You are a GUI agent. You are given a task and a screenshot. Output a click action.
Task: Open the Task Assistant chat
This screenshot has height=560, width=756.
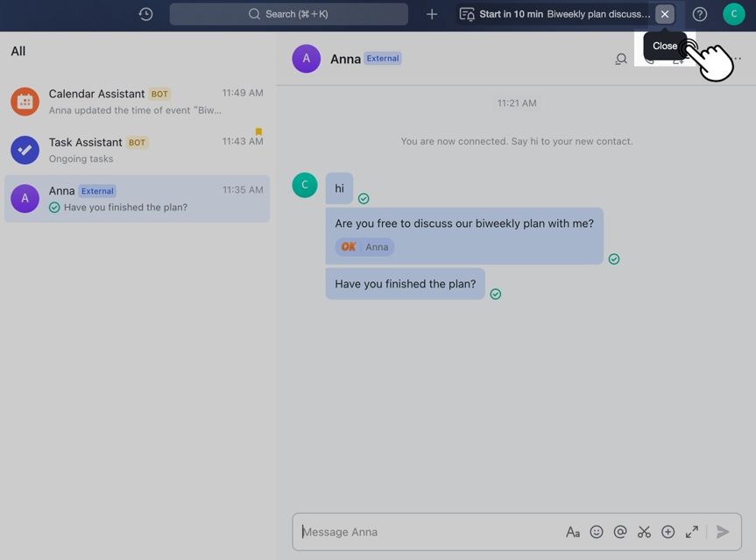[137, 150]
